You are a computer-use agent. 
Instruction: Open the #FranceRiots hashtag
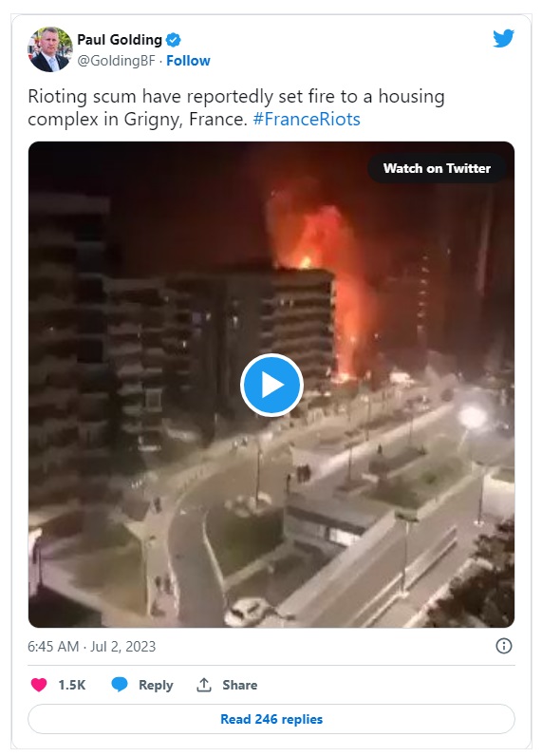click(x=307, y=119)
